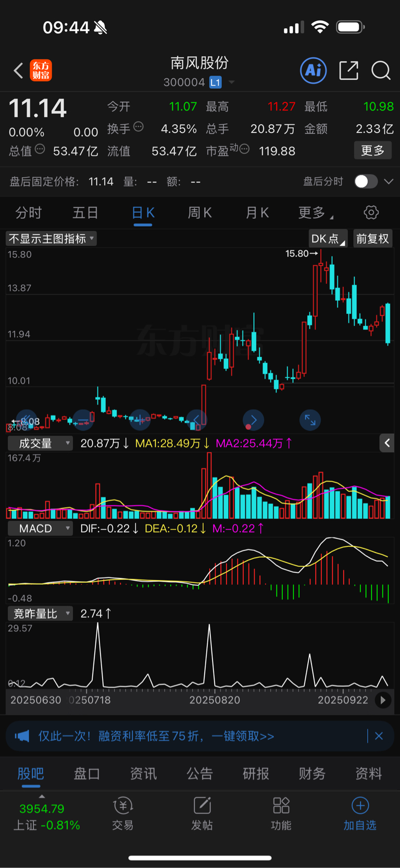Image resolution: width=400 pixels, height=868 pixels.
Task: Close the margin financing promo banner
Action: pos(379,736)
